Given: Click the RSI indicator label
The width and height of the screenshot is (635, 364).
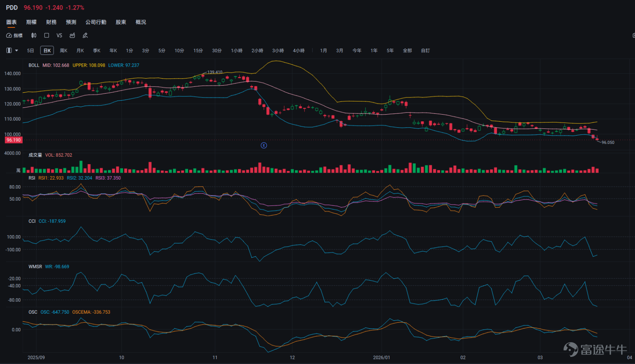Looking at the screenshot, I should coord(32,178).
